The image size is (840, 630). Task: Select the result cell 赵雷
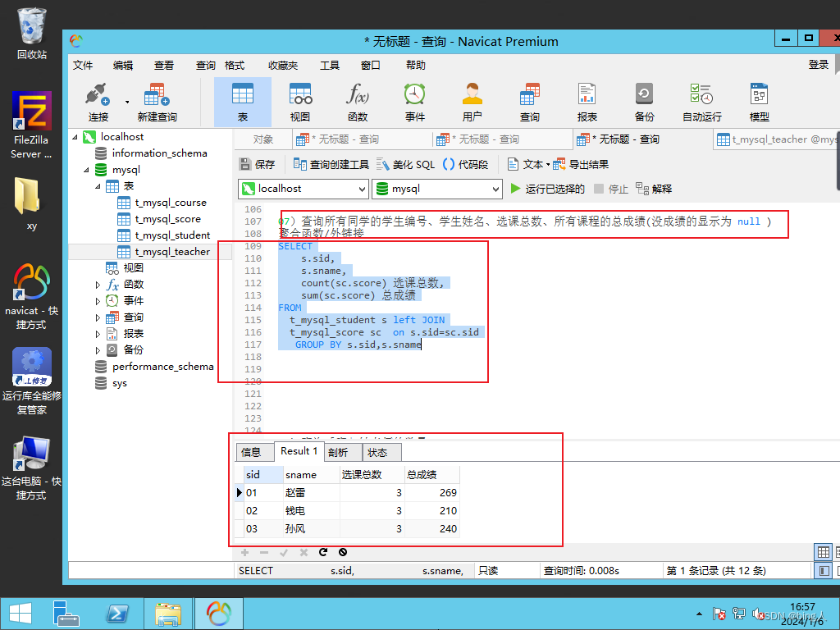click(311, 493)
